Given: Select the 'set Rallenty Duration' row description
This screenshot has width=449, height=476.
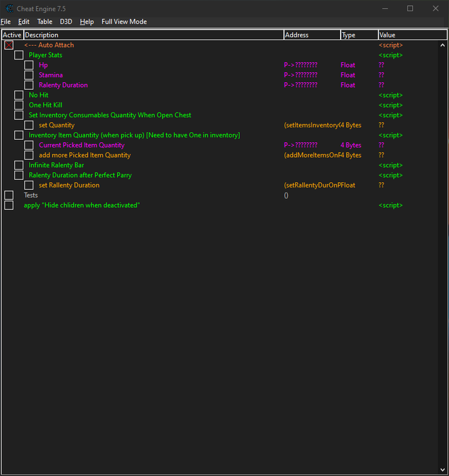Looking at the screenshot, I should pyautogui.click(x=69, y=185).
